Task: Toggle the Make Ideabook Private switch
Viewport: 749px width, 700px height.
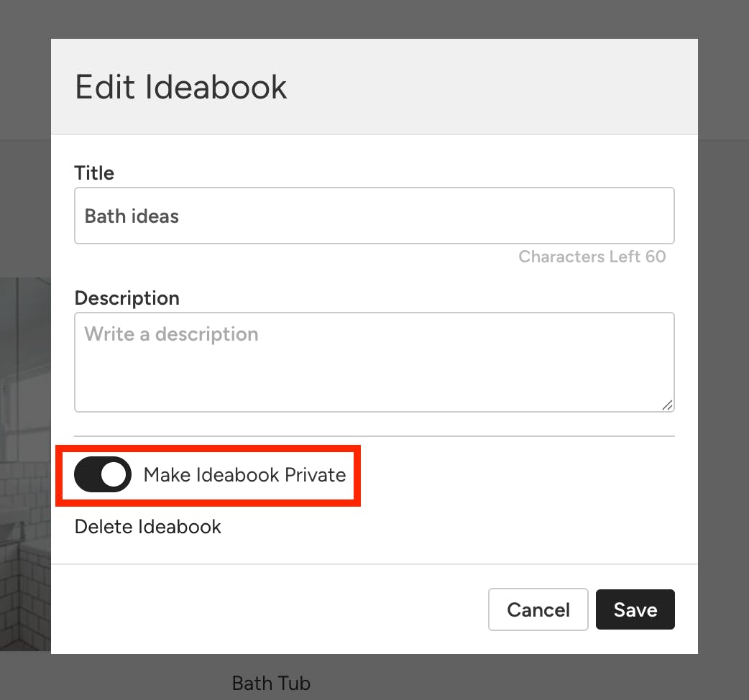Action: point(103,474)
